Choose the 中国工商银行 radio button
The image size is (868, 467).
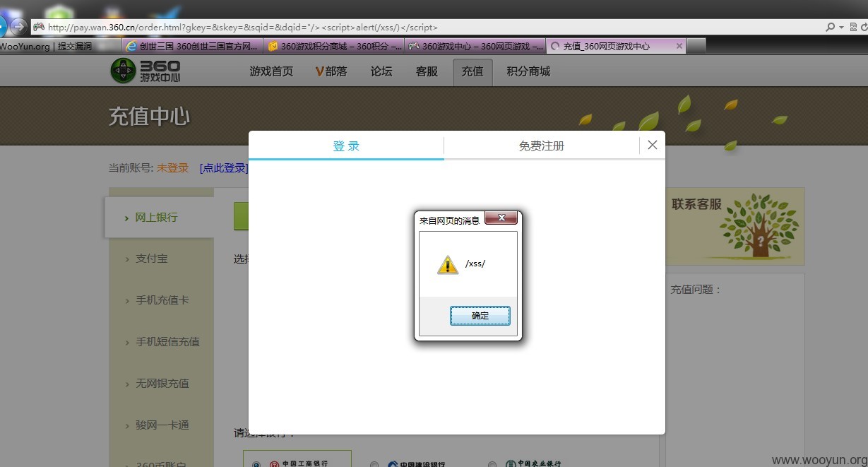pyautogui.click(x=256, y=464)
